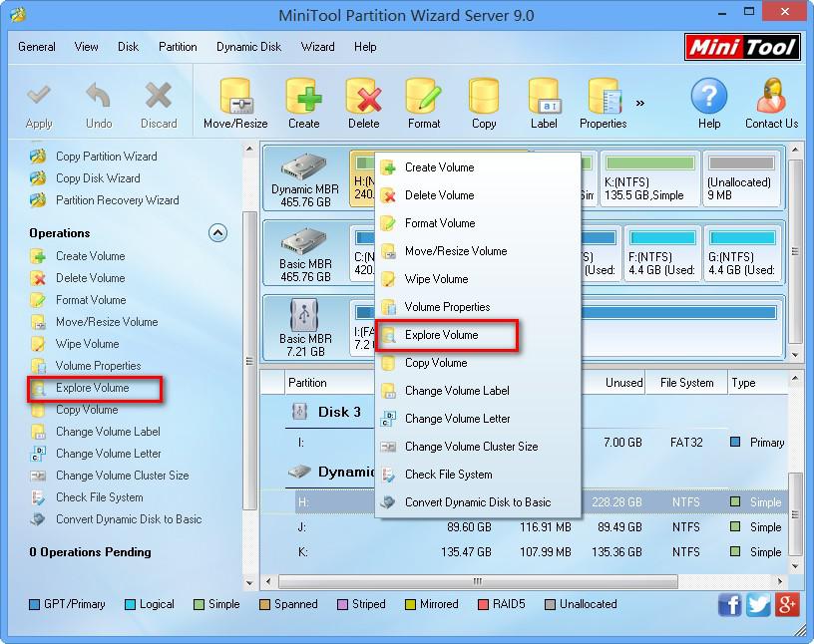
Task: Open the Wizard menu
Action: pos(317,47)
